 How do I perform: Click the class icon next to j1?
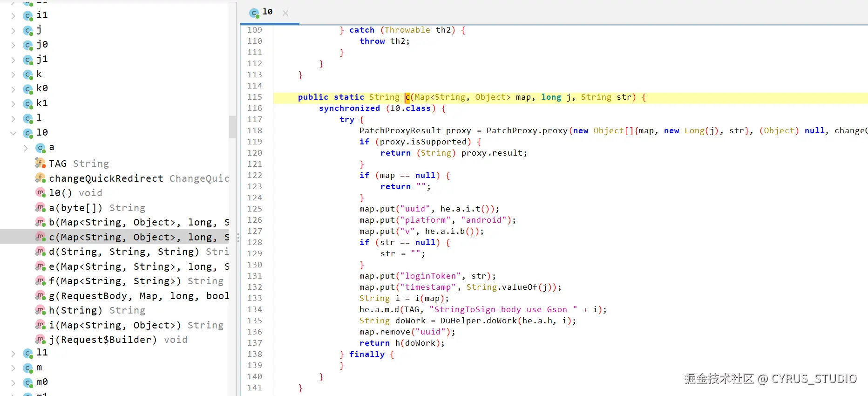tap(28, 60)
